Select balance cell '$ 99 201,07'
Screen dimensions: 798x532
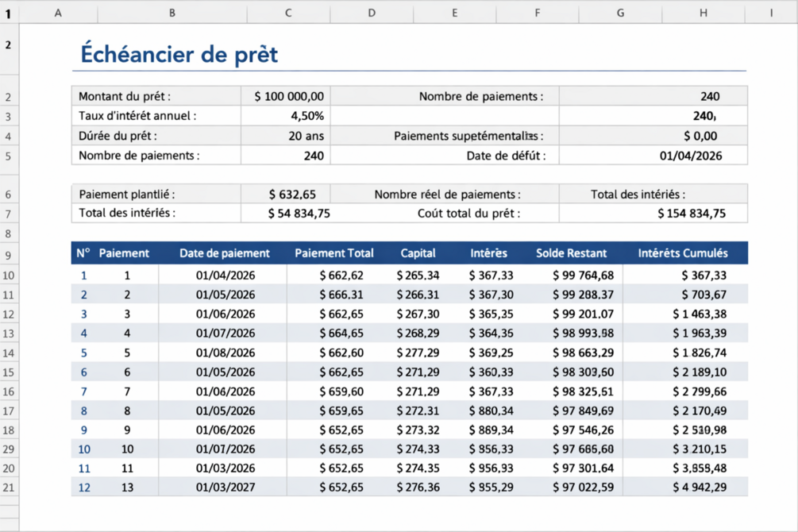click(x=584, y=314)
